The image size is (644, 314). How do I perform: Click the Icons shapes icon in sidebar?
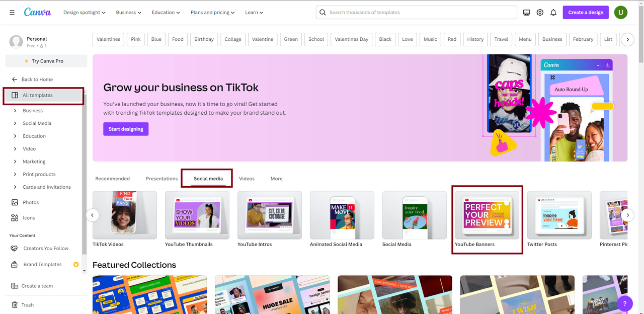tap(15, 218)
